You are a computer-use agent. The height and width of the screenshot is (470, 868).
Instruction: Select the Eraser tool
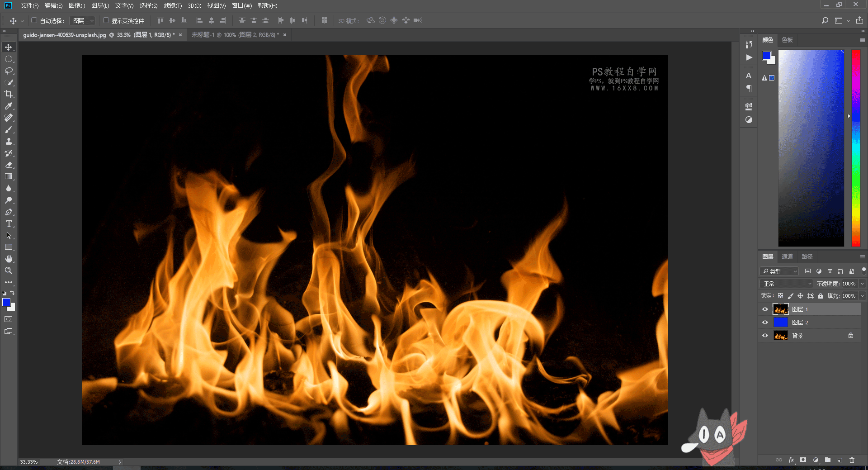9,165
